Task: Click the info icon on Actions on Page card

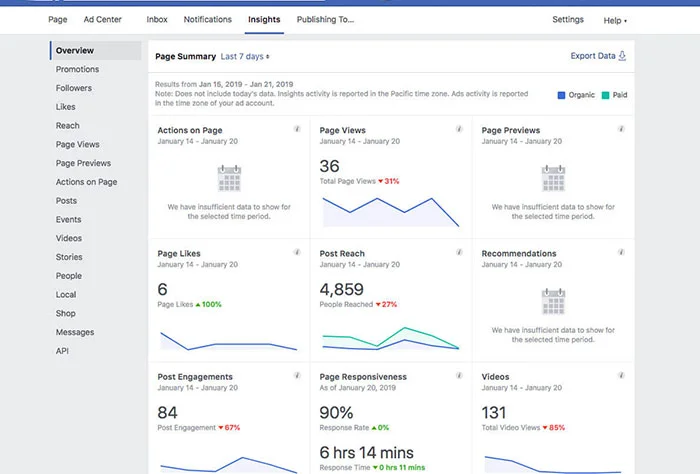Action: [297, 129]
